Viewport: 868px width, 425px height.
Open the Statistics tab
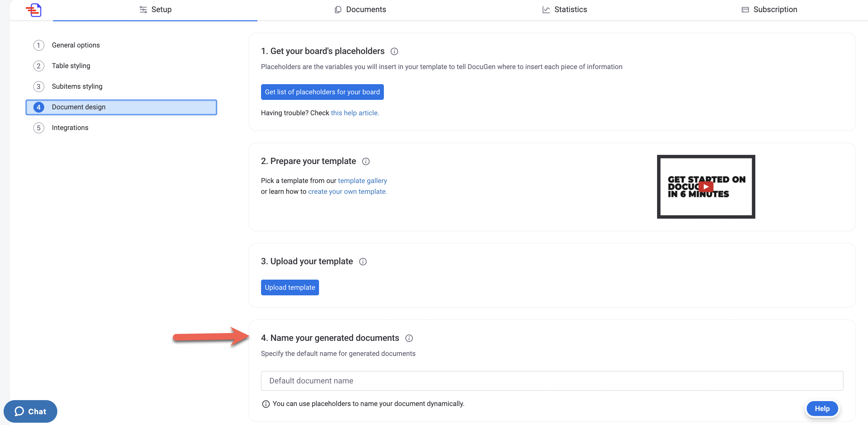pyautogui.click(x=564, y=9)
